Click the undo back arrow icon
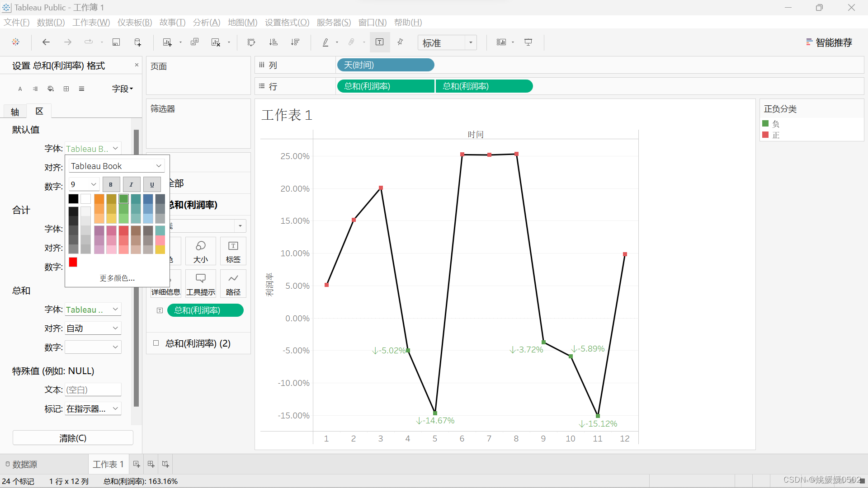Image resolution: width=868 pixels, height=488 pixels. tap(46, 42)
